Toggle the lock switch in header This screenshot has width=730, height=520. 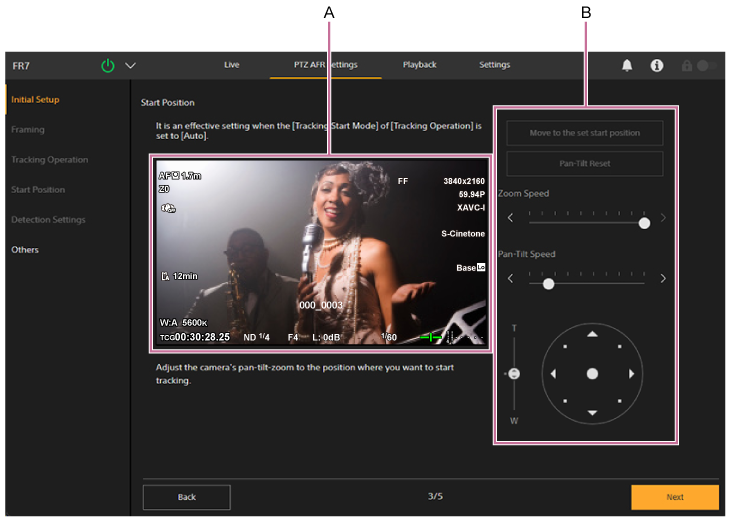pyautogui.click(x=706, y=65)
